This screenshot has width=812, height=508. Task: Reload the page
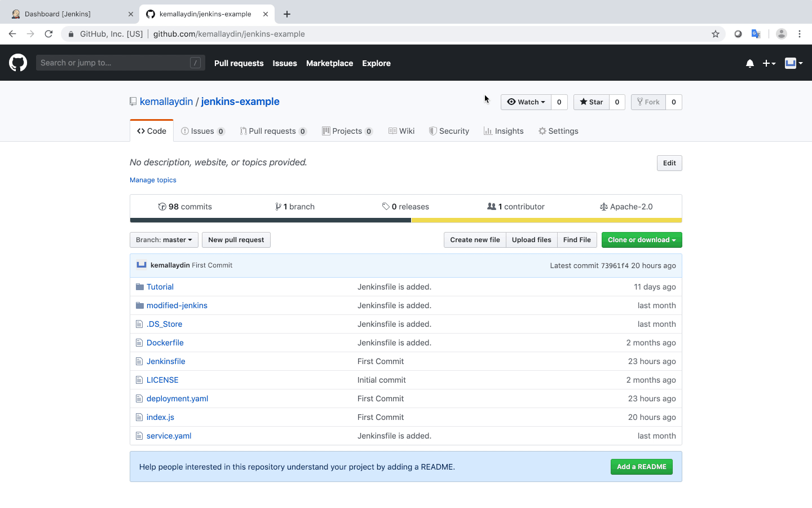(48, 34)
